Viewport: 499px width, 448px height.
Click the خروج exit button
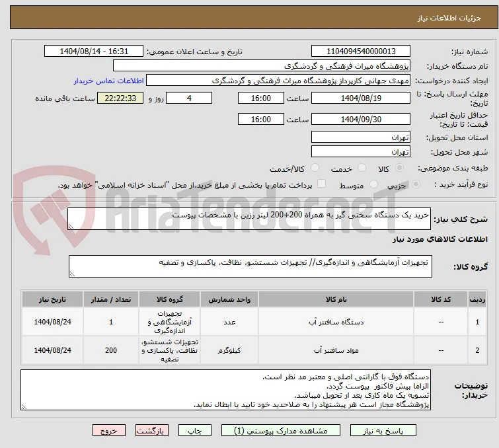click(109, 431)
